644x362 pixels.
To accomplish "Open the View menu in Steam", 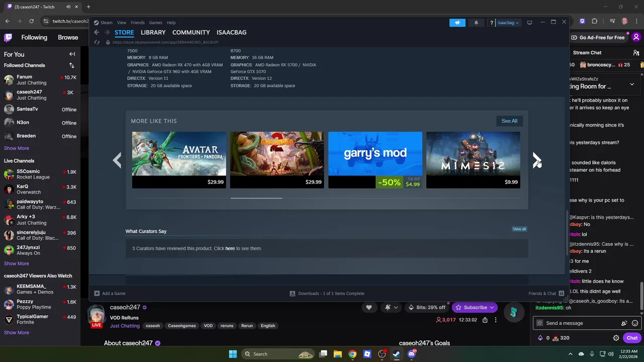I will tap(122, 23).
